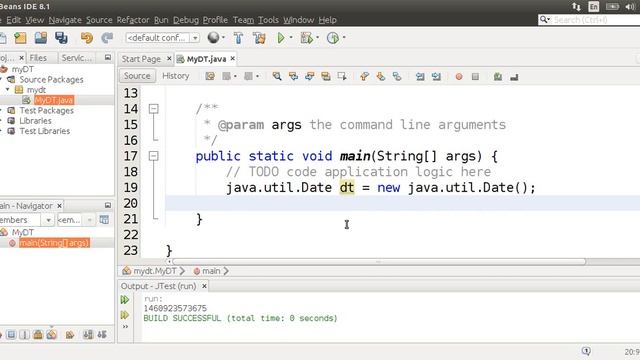The image size is (640, 360).
Task: Collapse the mydt package tree node
Action: click(x=7, y=89)
